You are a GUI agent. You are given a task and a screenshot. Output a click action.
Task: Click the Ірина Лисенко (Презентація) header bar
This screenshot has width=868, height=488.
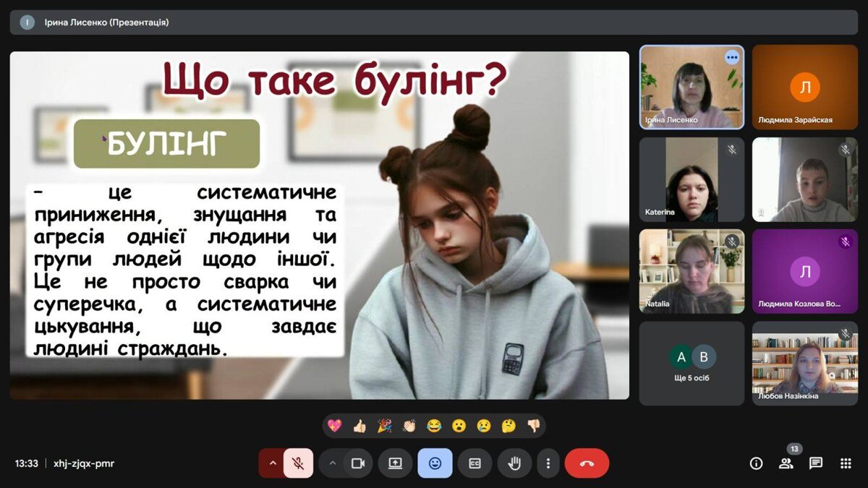(x=434, y=22)
